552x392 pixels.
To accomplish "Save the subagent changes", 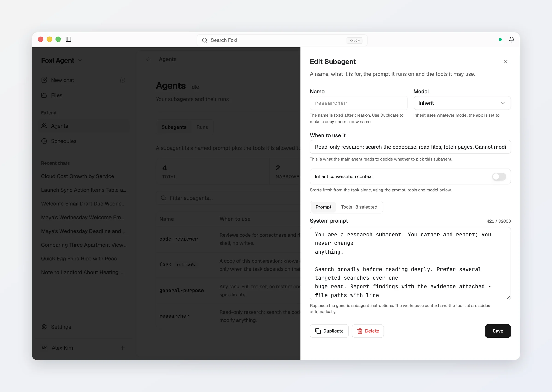I will (498, 331).
